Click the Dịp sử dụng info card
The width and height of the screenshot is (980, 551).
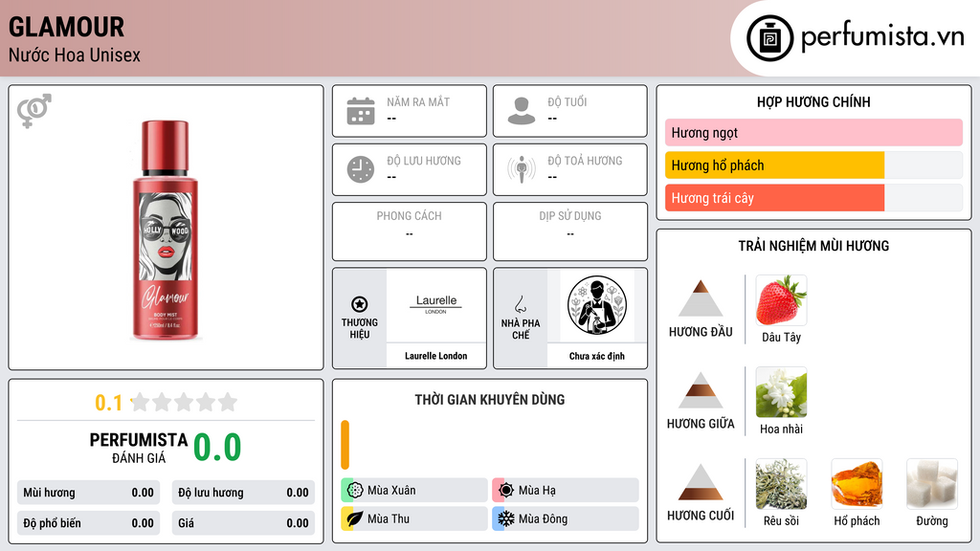[570, 231]
